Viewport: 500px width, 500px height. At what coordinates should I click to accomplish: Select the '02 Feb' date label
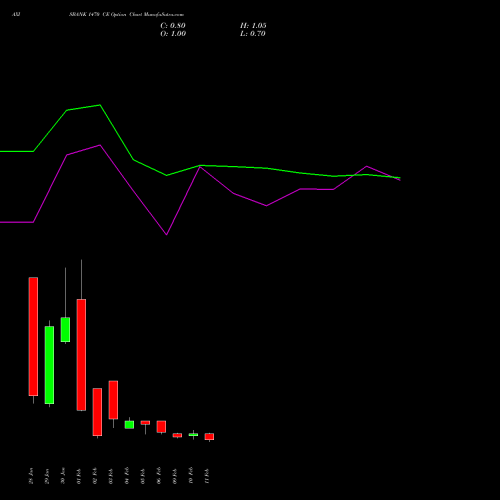click(95, 476)
